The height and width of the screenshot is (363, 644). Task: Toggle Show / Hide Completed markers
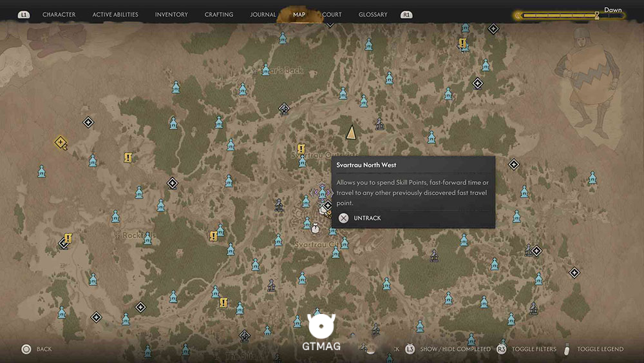pyautogui.click(x=455, y=349)
